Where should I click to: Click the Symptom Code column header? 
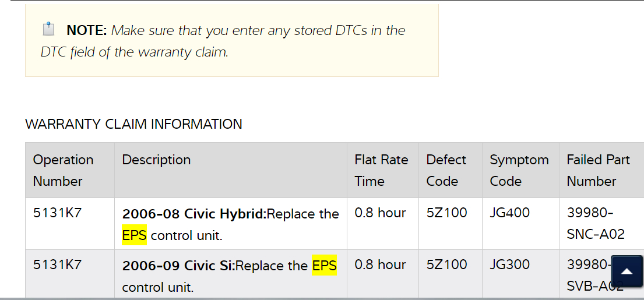pos(519,170)
